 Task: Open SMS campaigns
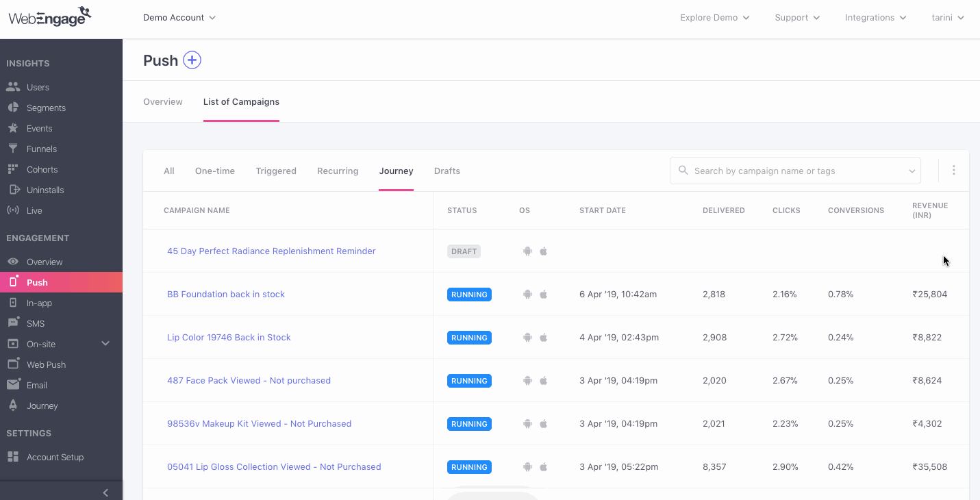36,323
